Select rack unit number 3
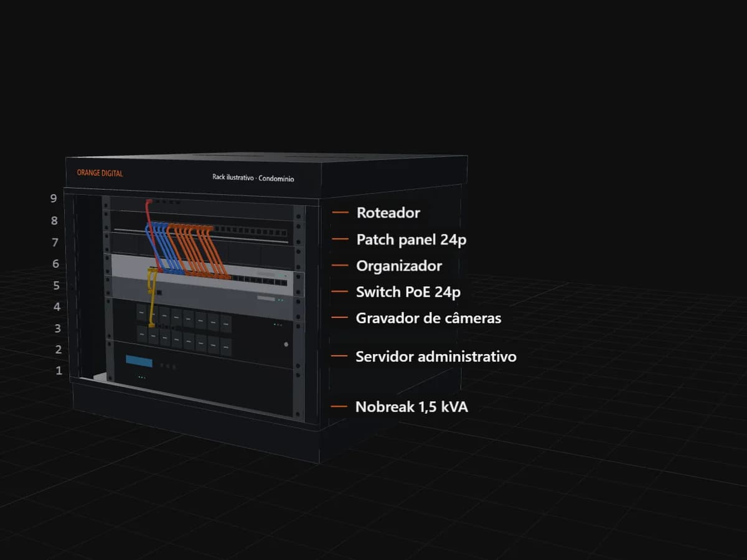 pos(58,328)
